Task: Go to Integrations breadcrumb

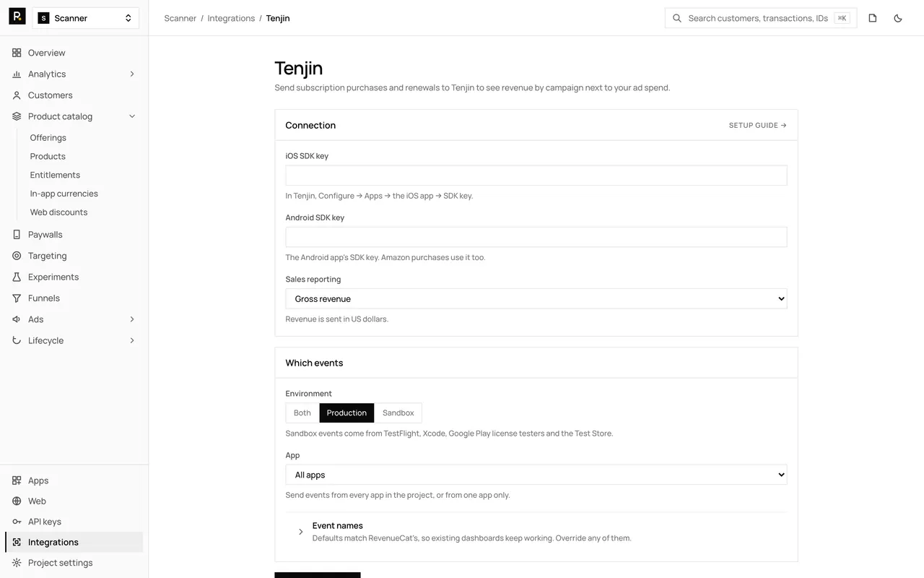Action: (x=231, y=18)
